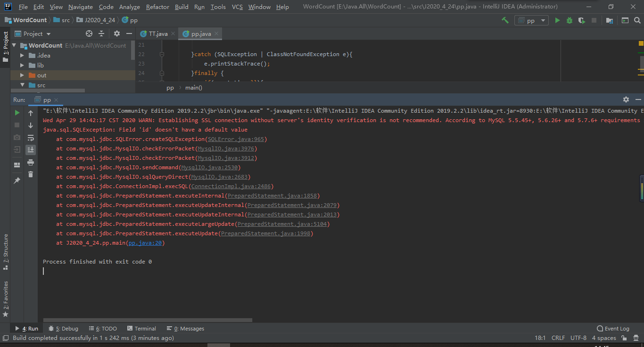Click the main() breadcrumb
This screenshot has height=347, width=644.
(x=193, y=88)
